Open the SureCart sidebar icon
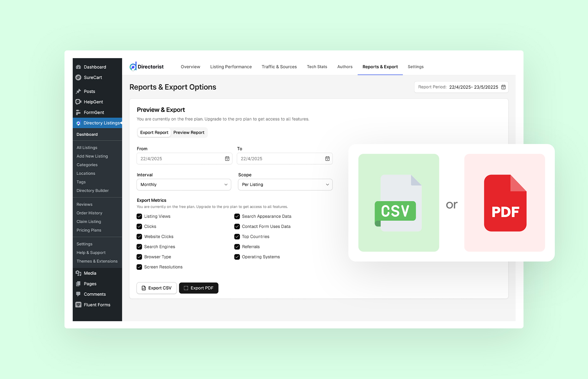This screenshot has height=379, width=588. click(78, 77)
